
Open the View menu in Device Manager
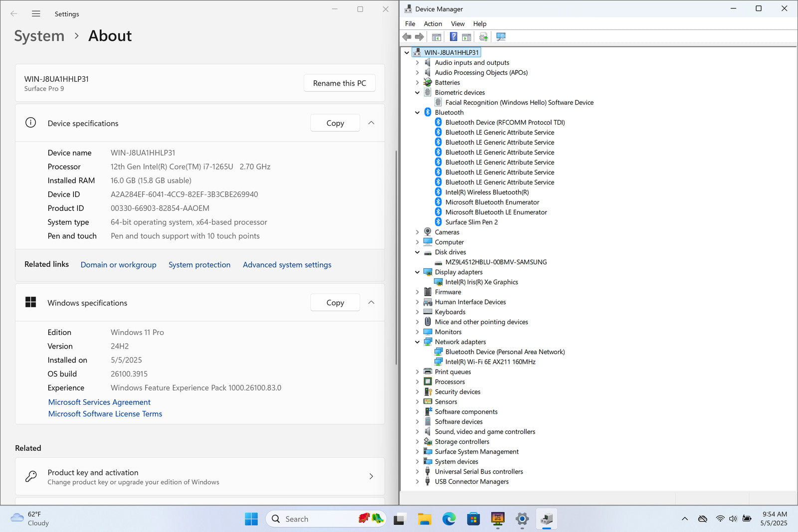(x=457, y=24)
